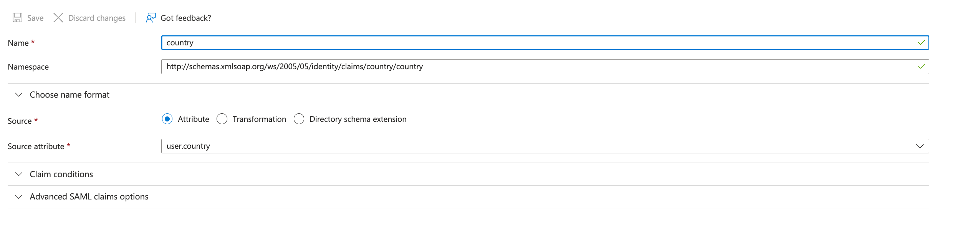Click the green checkmark in the Namespace field
The image size is (980, 226).
921,66
